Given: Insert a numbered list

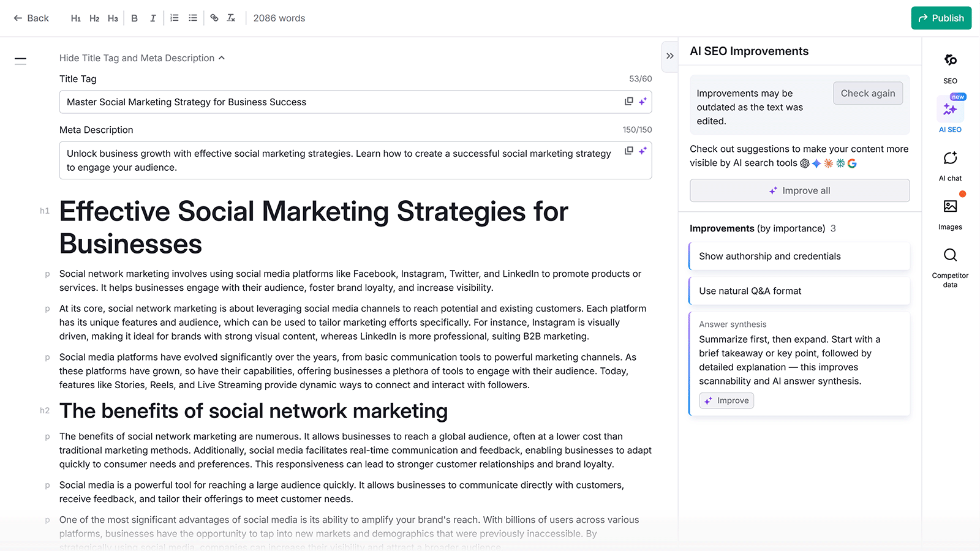Looking at the screenshot, I should coord(174,18).
